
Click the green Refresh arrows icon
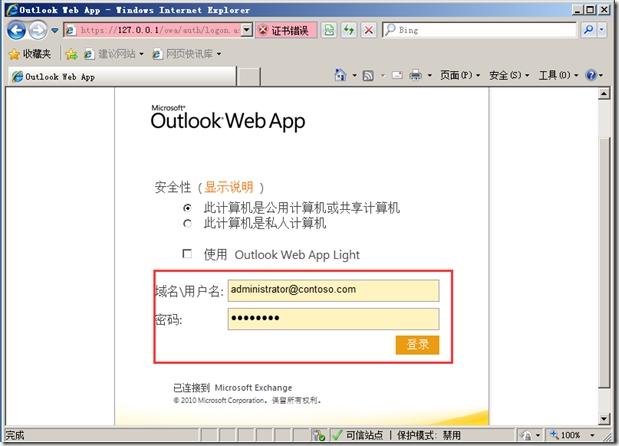coord(349,30)
